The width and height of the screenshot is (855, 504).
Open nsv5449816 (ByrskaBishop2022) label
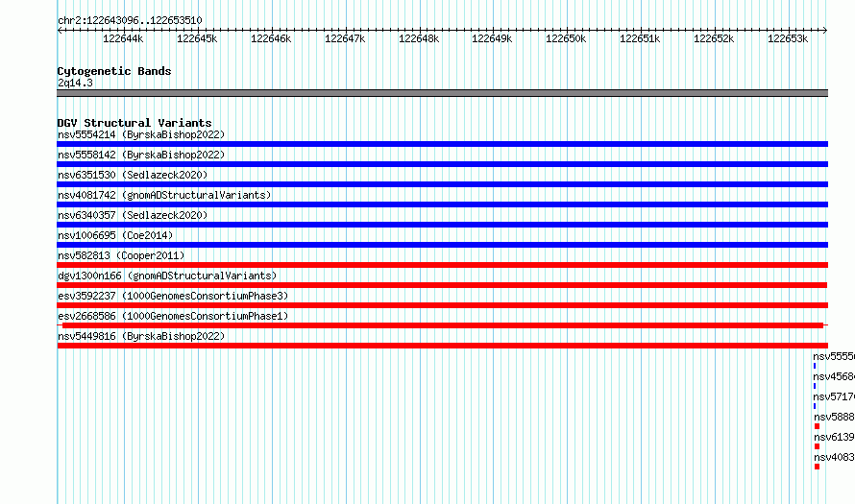141,336
